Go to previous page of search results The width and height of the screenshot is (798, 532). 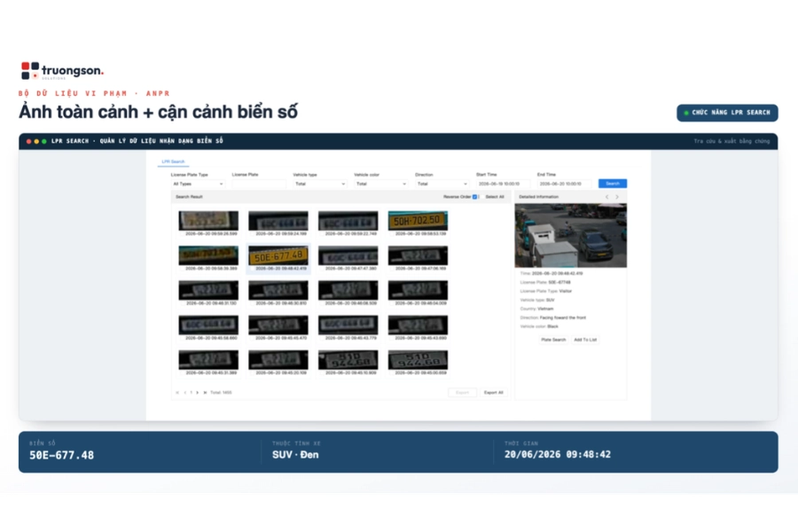point(184,393)
